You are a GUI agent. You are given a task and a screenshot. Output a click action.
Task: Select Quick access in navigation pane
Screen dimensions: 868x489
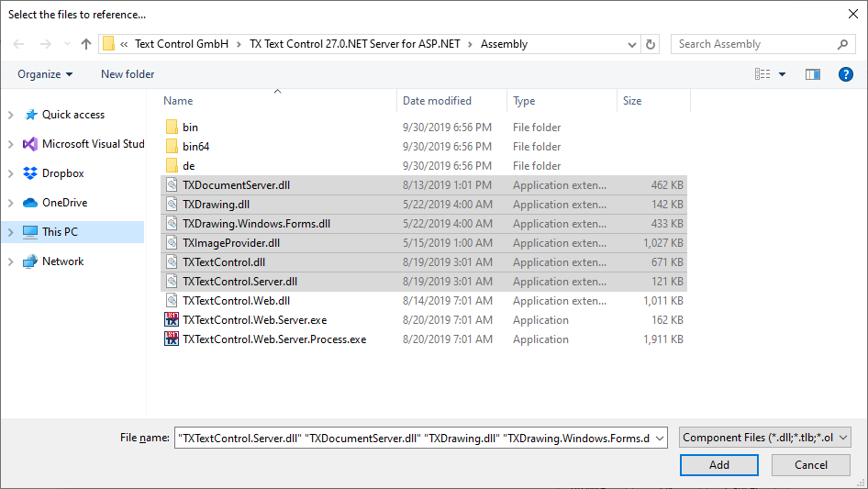click(73, 115)
